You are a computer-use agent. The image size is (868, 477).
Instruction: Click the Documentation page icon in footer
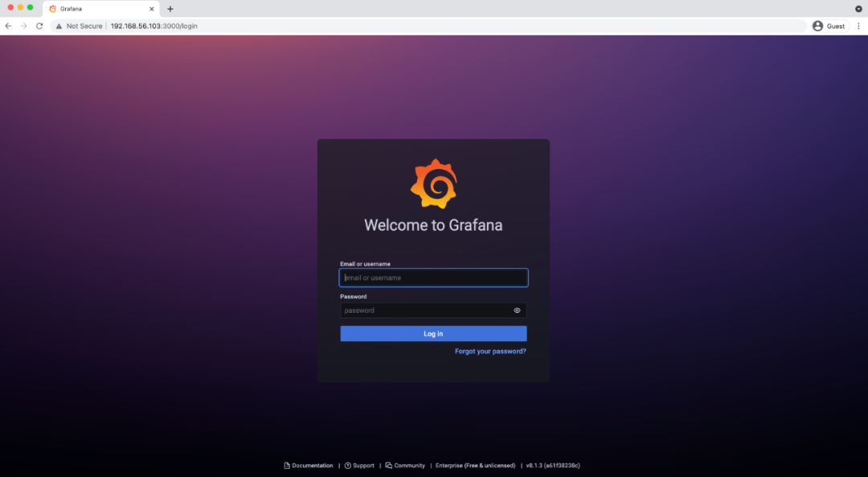pyautogui.click(x=287, y=466)
